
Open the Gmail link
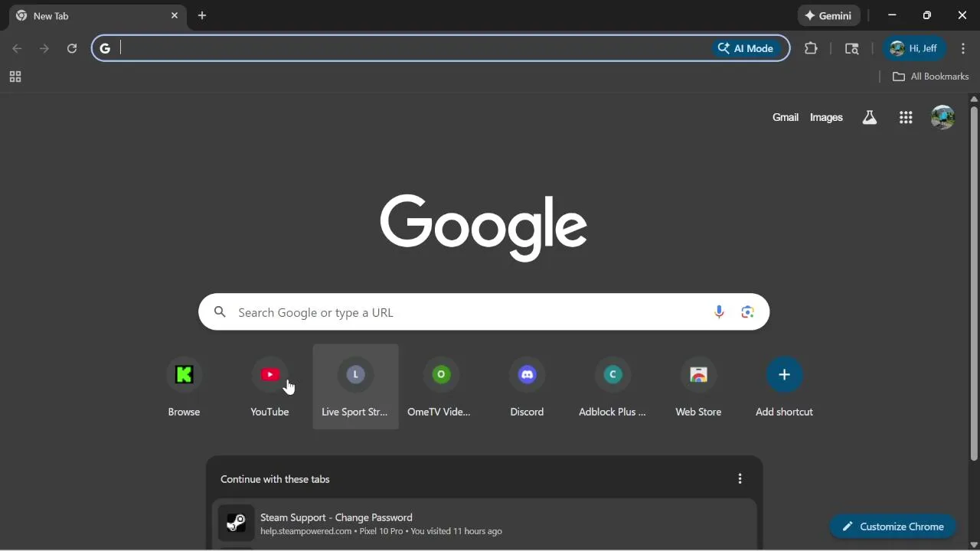click(786, 117)
